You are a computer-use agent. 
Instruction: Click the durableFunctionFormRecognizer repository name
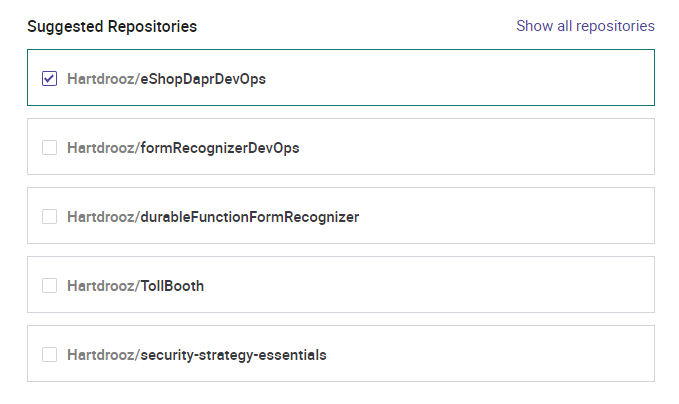(x=248, y=217)
